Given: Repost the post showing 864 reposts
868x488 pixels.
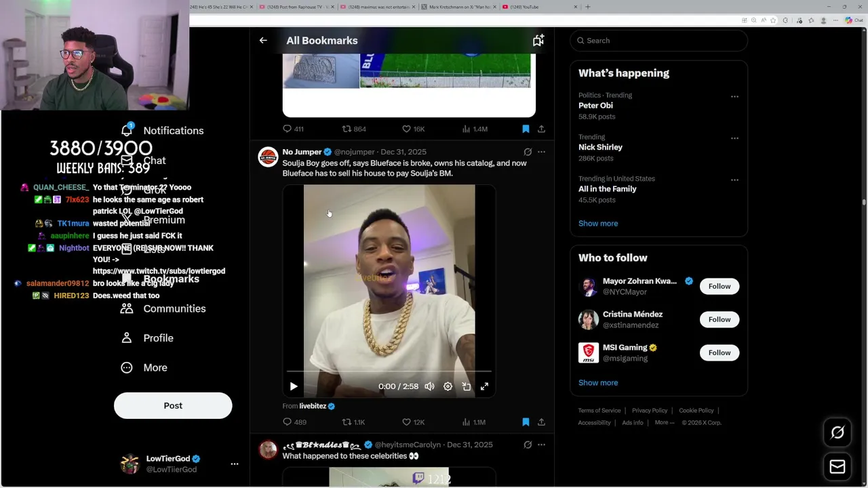Looking at the screenshot, I should 354,129.
